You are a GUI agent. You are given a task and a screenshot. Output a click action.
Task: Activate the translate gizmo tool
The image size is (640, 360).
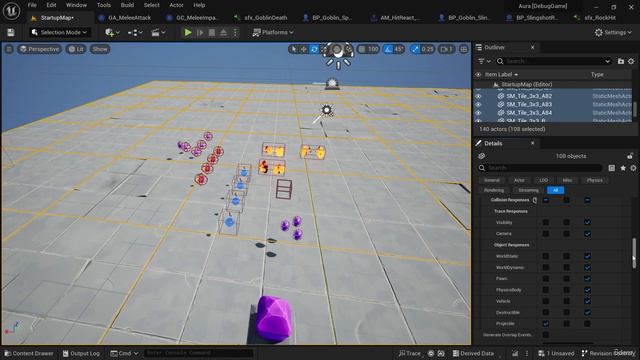click(304, 49)
